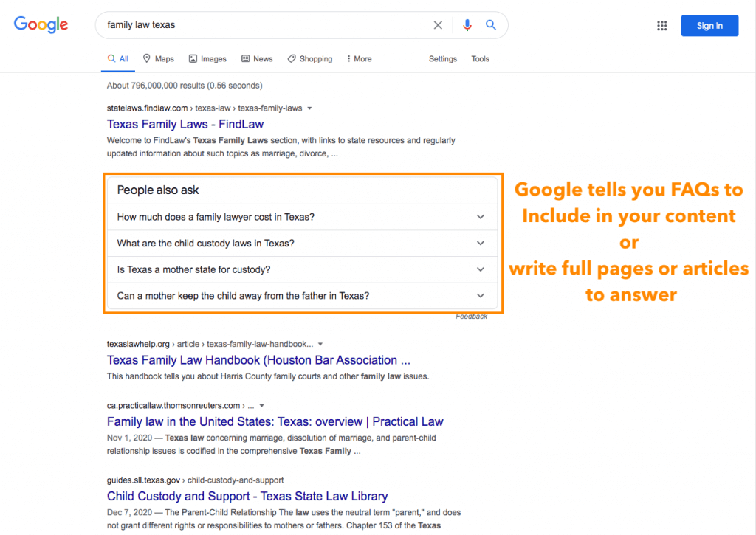The height and width of the screenshot is (535, 756).
Task: Expand 'Can a mother keep the child away' question
Action: point(302,296)
